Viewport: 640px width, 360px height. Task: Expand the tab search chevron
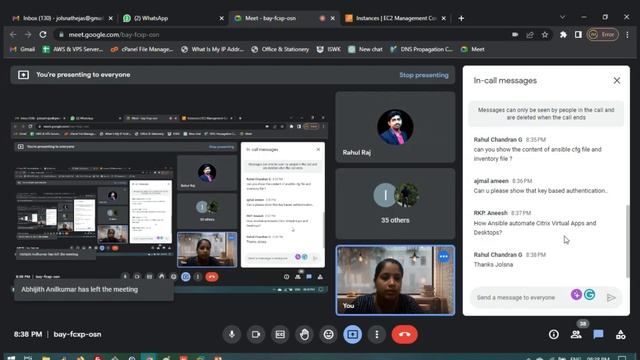tap(562, 17)
